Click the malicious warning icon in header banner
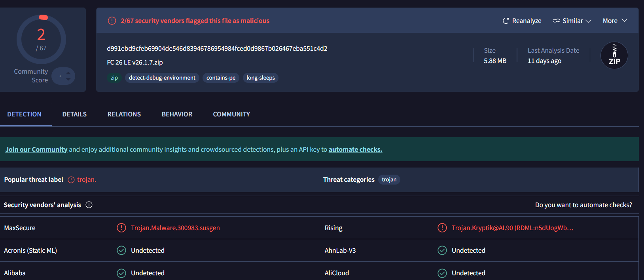The height and width of the screenshot is (280, 644). pyautogui.click(x=112, y=21)
